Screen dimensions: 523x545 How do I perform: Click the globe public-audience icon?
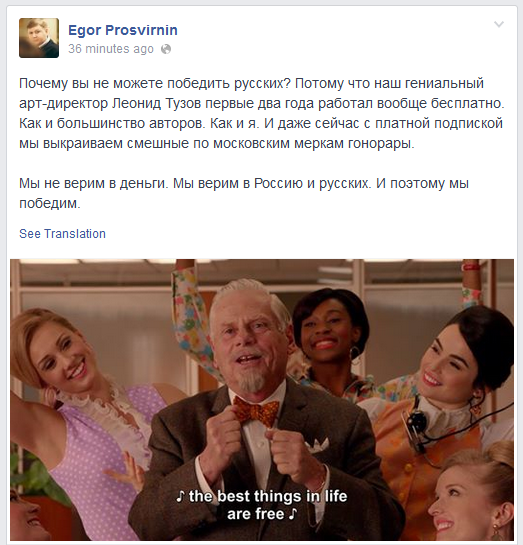tap(166, 49)
